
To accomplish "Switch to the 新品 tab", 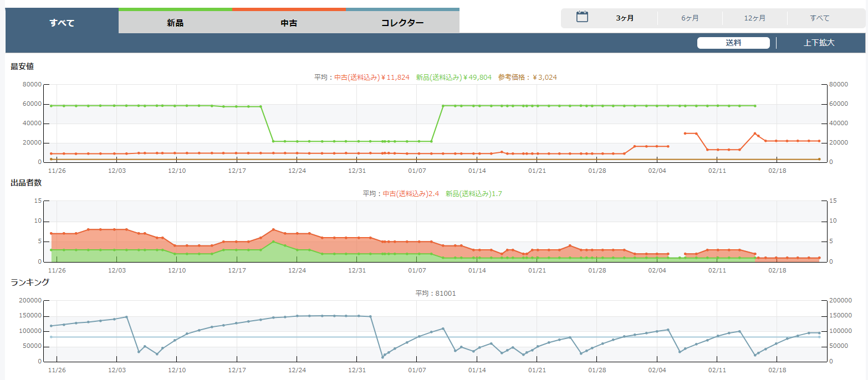I will point(175,23).
